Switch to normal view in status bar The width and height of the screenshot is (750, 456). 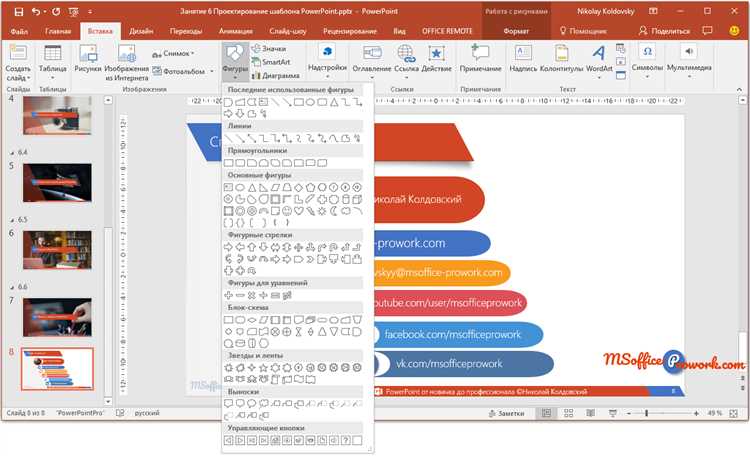546,413
